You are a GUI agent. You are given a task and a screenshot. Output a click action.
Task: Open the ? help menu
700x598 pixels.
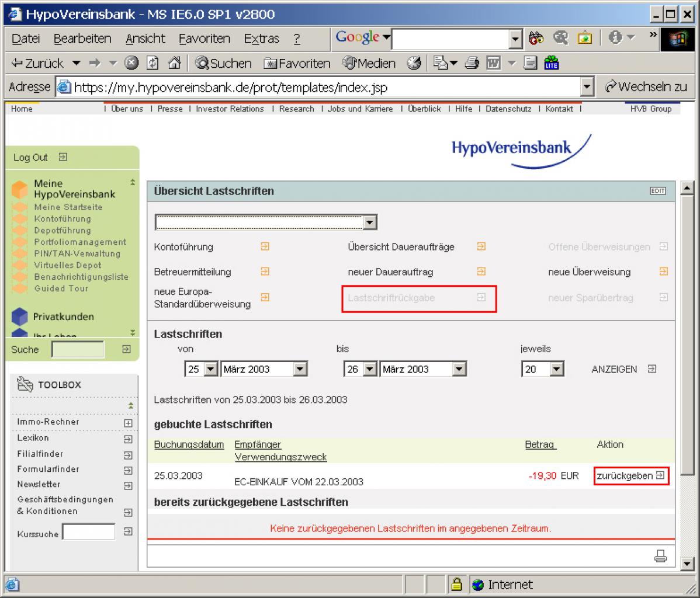[x=297, y=39]
